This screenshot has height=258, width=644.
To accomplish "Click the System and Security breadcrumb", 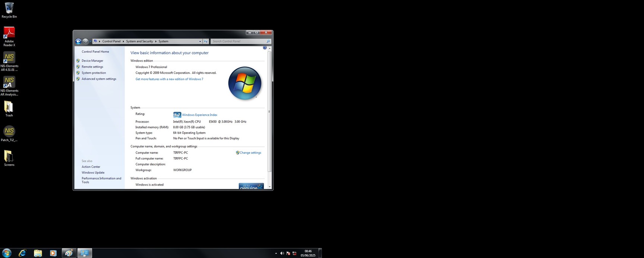I will 139,41.
